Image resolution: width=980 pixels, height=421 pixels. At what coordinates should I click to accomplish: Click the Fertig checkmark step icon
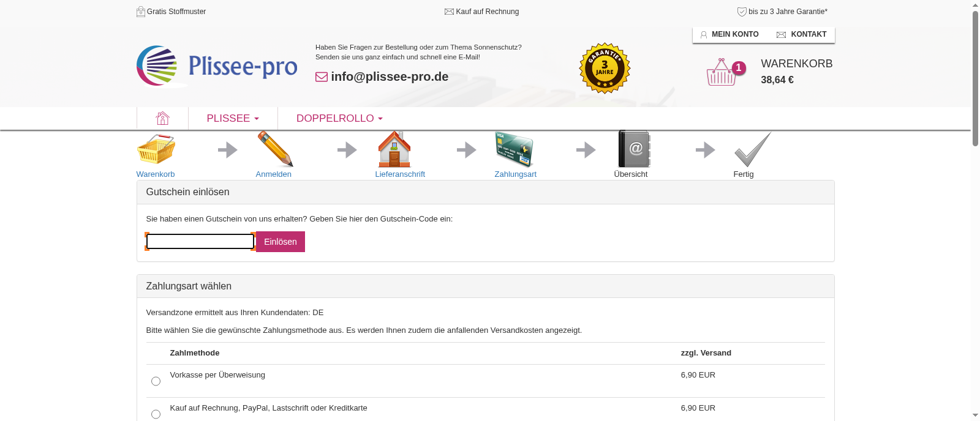coord(753,149)
